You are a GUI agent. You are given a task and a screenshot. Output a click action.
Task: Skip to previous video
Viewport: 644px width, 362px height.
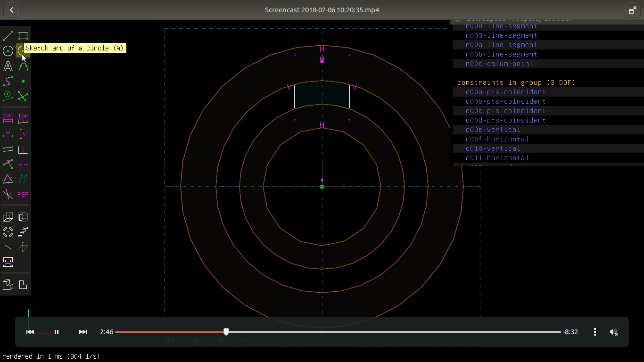[x=30, y=332]
